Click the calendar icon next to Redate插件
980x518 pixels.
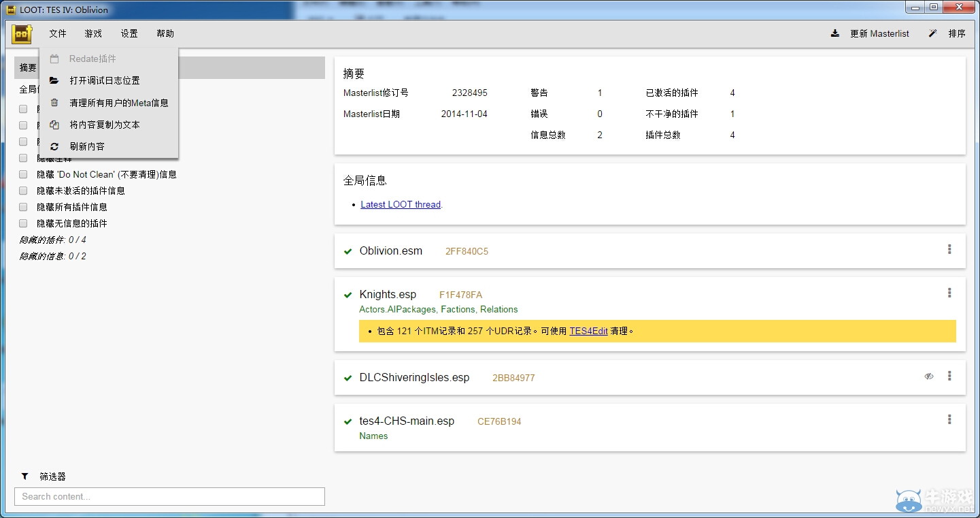click(54, 59)
